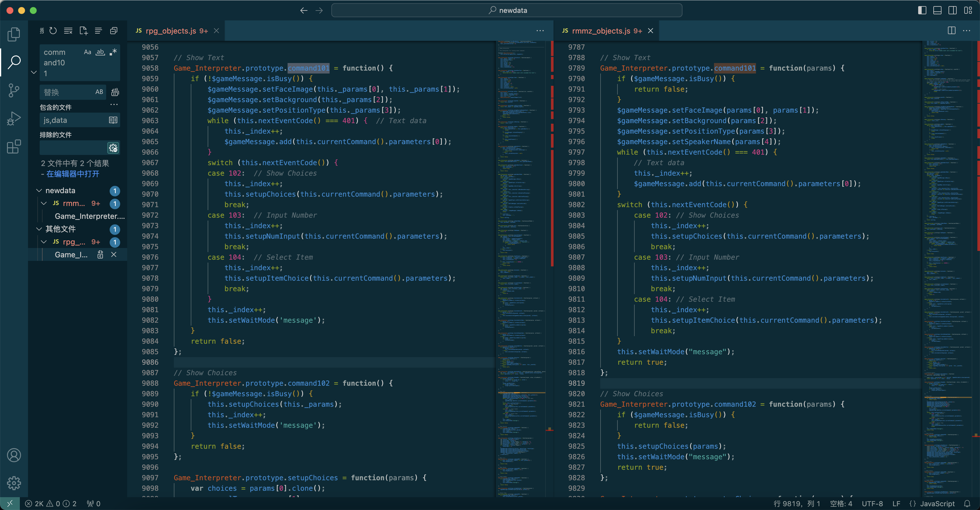The height and width of the screenshot is (510, 980).
Task: Click JavaScript language mode in status bar
Action: 937,504
